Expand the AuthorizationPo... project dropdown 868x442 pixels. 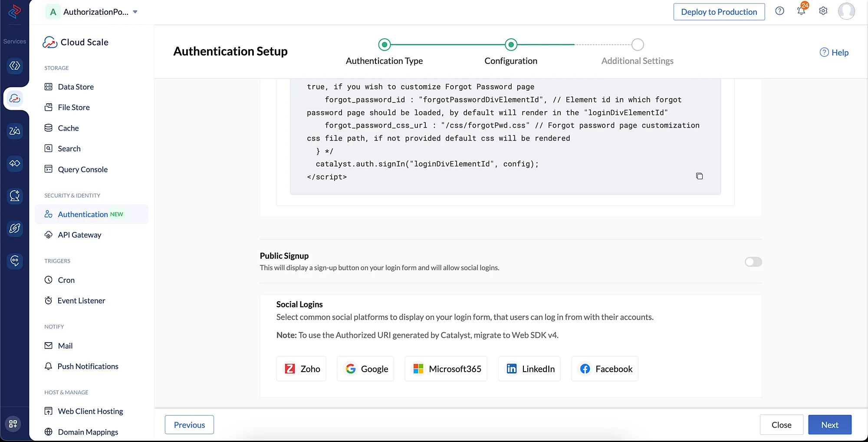pos(135,12)
